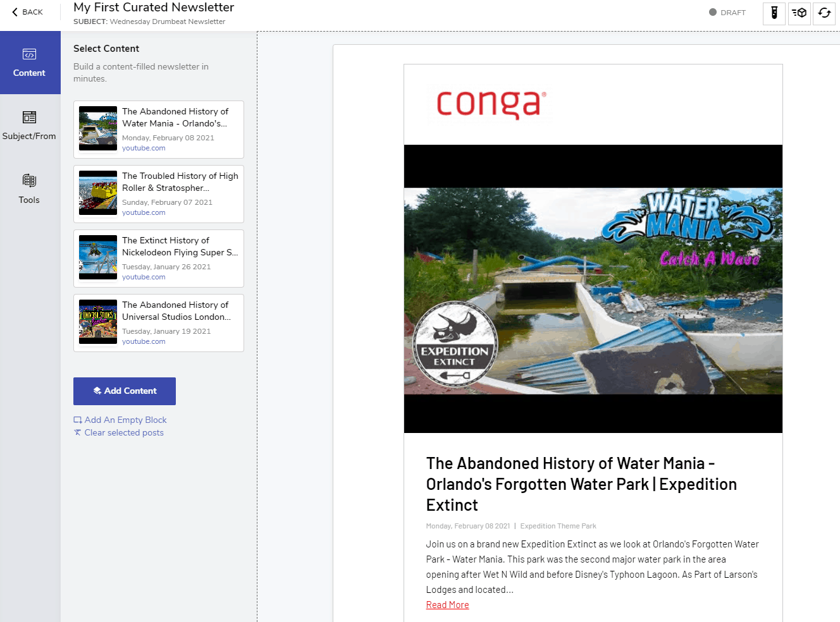The height and width of the screenshot is (622, 840).
Task: Click 'The Extinct History of Nickelodeon' card title
Action: 180,247
